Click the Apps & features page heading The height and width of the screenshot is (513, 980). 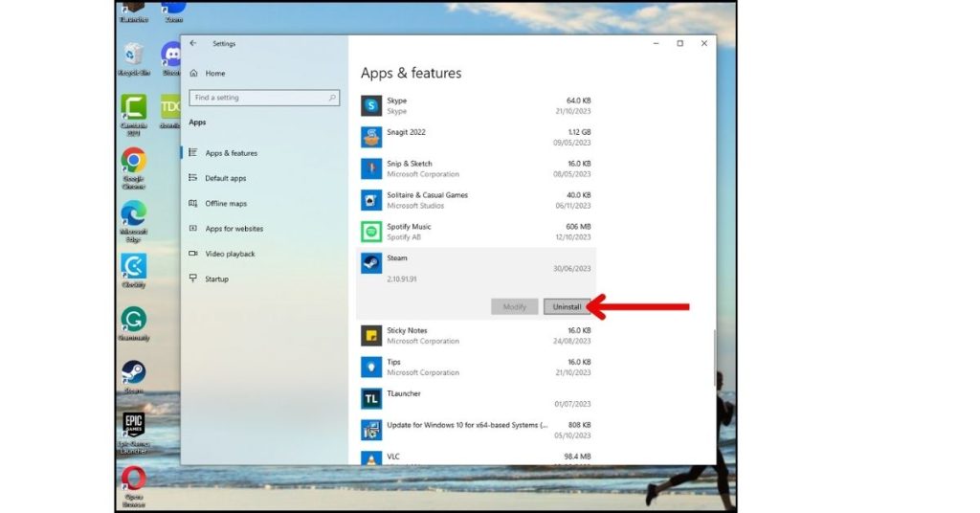411,73
